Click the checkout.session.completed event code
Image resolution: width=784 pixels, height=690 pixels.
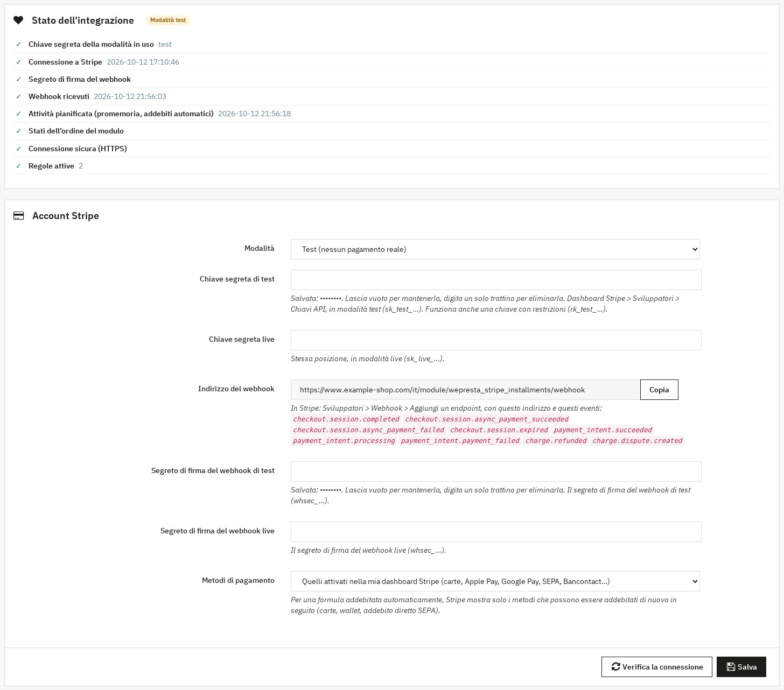346,419
